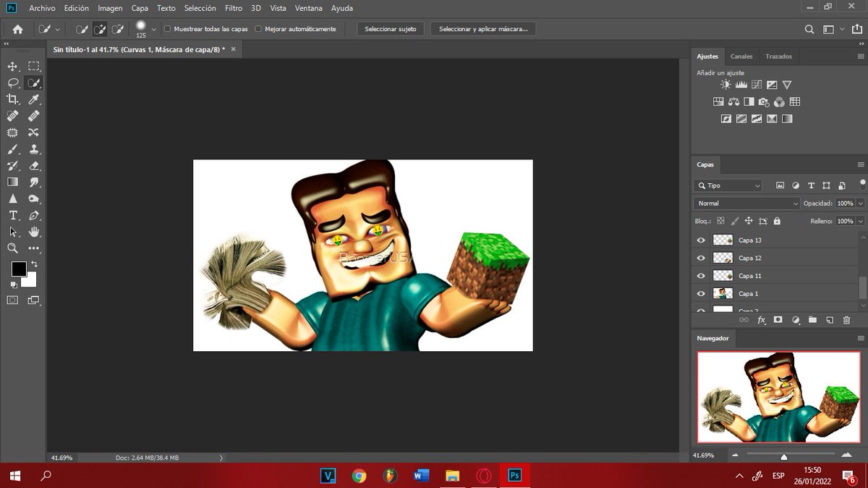Select the Eyedropper tool

click(x=33, y=99)
